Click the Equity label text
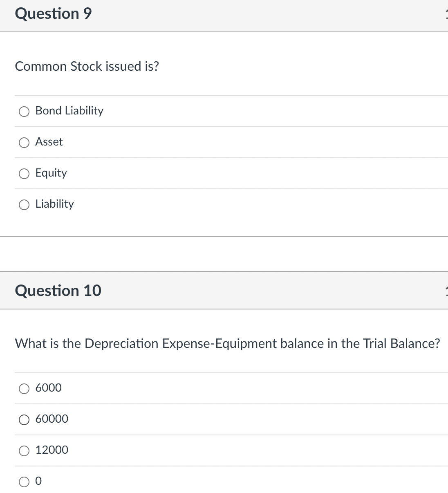 click(51, 173)
